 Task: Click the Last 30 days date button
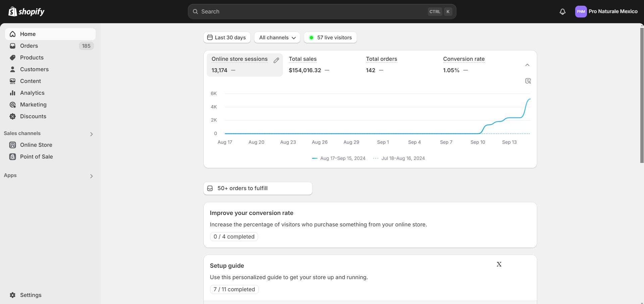[x=227, y=38]
